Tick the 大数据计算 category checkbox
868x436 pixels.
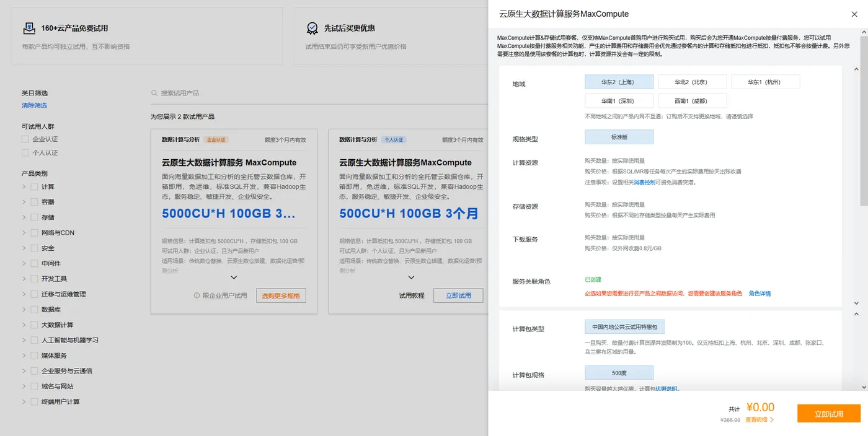[x=34, y=325]
